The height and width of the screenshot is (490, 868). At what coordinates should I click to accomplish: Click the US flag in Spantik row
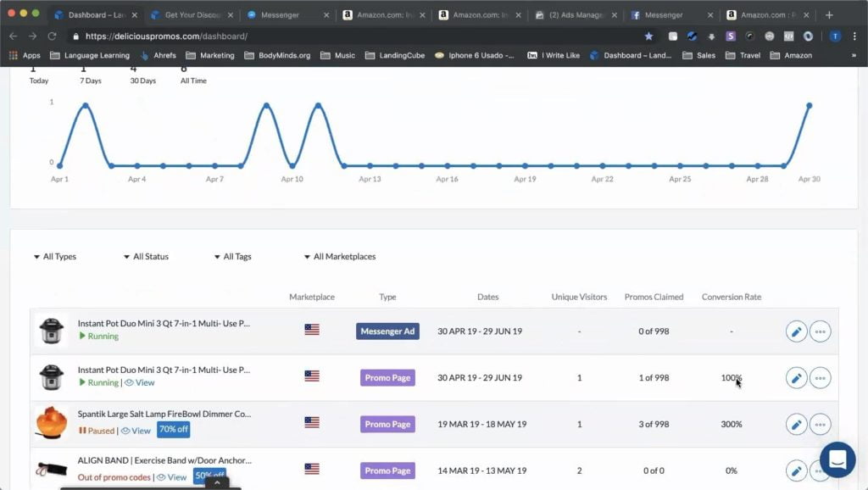point(312,422)
